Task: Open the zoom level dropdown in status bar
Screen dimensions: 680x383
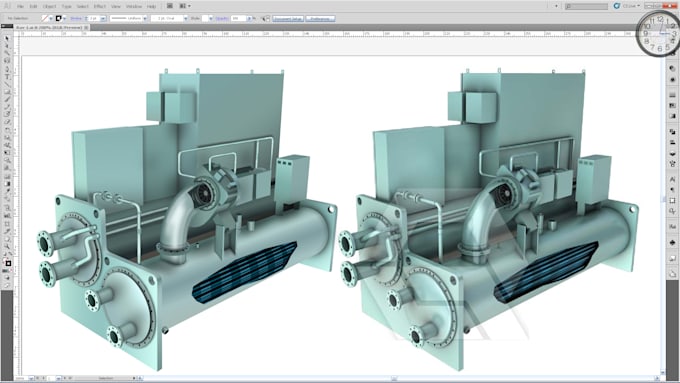Action: 31,378
